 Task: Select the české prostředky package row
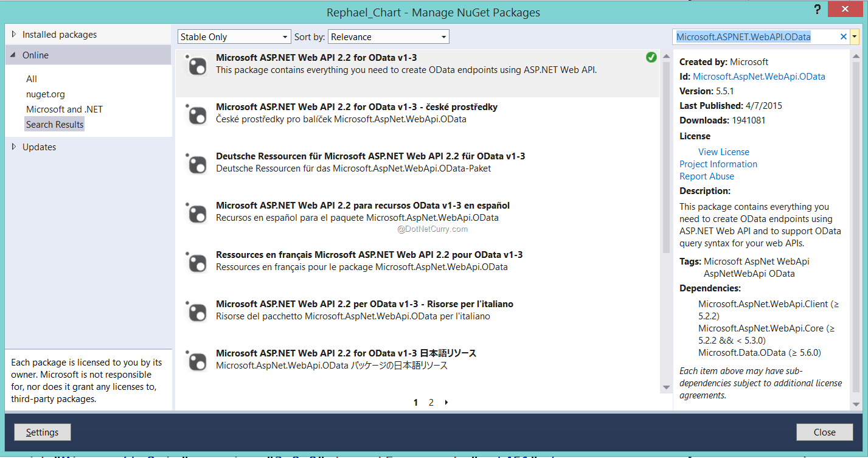417,122
